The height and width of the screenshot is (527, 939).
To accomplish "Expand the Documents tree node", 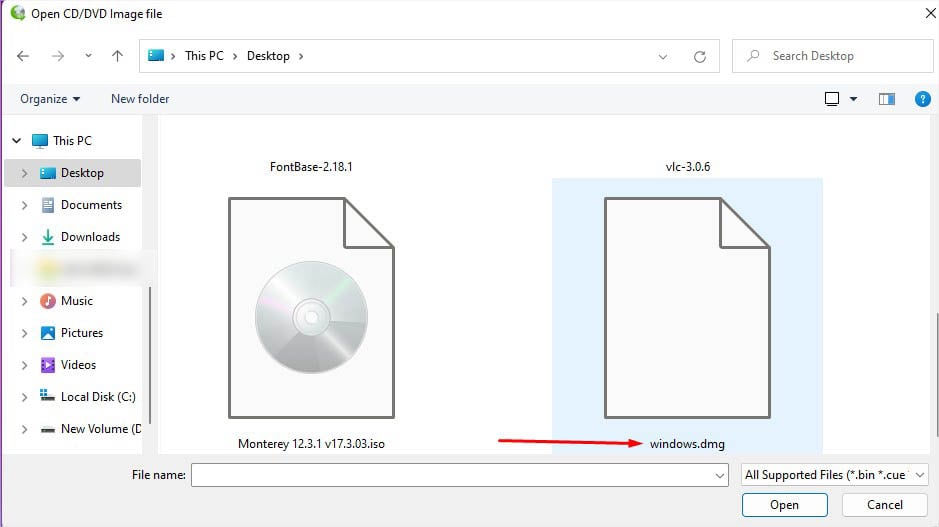I will [x=24, y=205].
